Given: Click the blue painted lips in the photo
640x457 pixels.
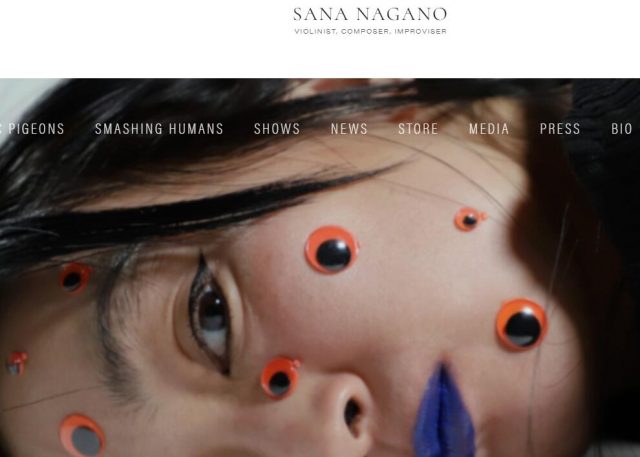Looking at the screenshot, I should click(x=444, y=410).
